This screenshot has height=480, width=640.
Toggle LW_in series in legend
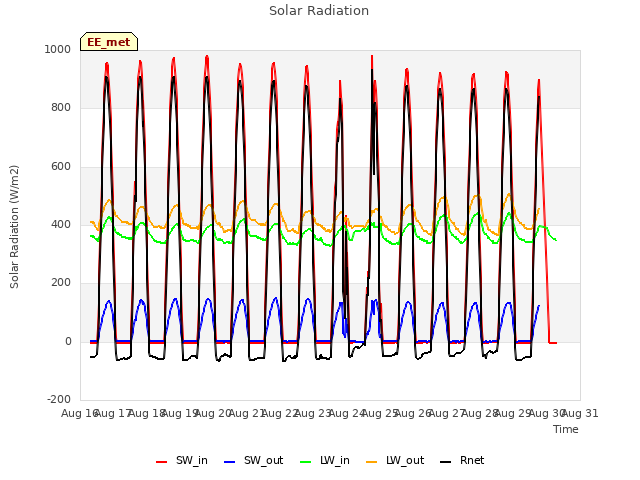325,460
